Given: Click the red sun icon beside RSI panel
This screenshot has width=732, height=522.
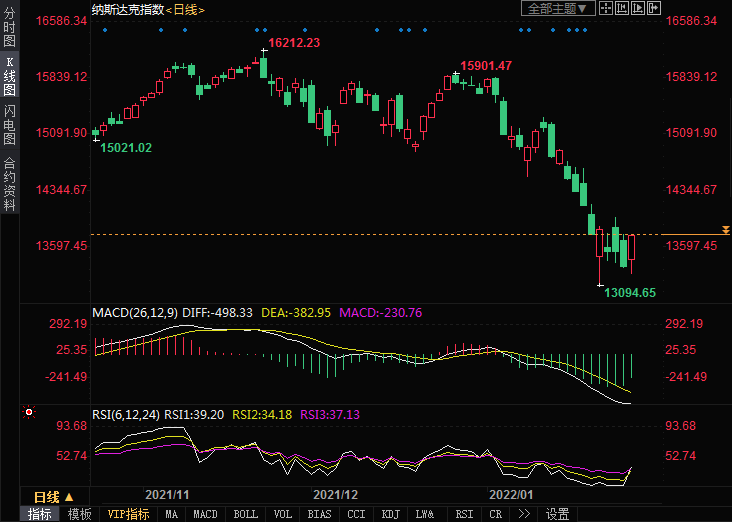Looking at the screenshot, I should pos(29,412).
